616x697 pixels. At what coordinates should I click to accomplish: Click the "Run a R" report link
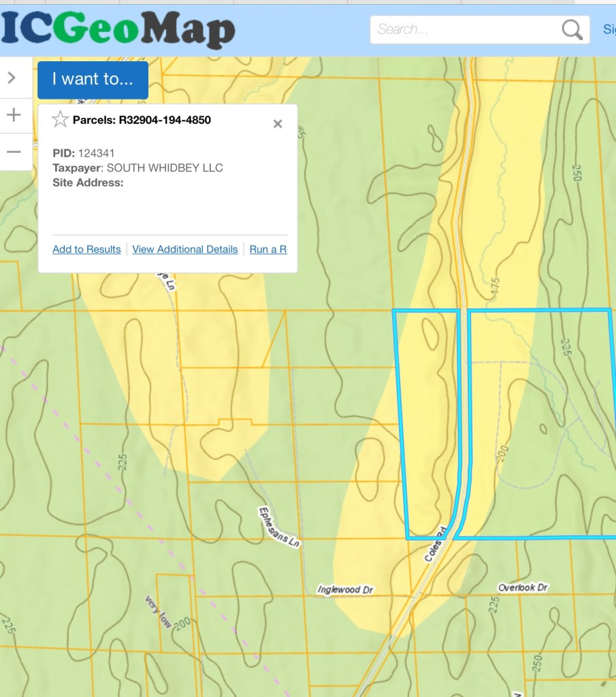point(268,249)
